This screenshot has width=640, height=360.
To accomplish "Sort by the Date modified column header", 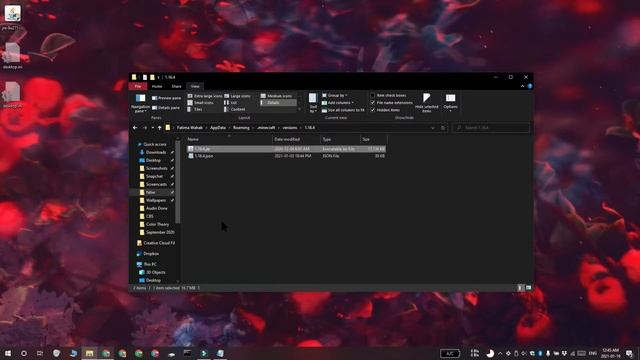I will 296,139.
